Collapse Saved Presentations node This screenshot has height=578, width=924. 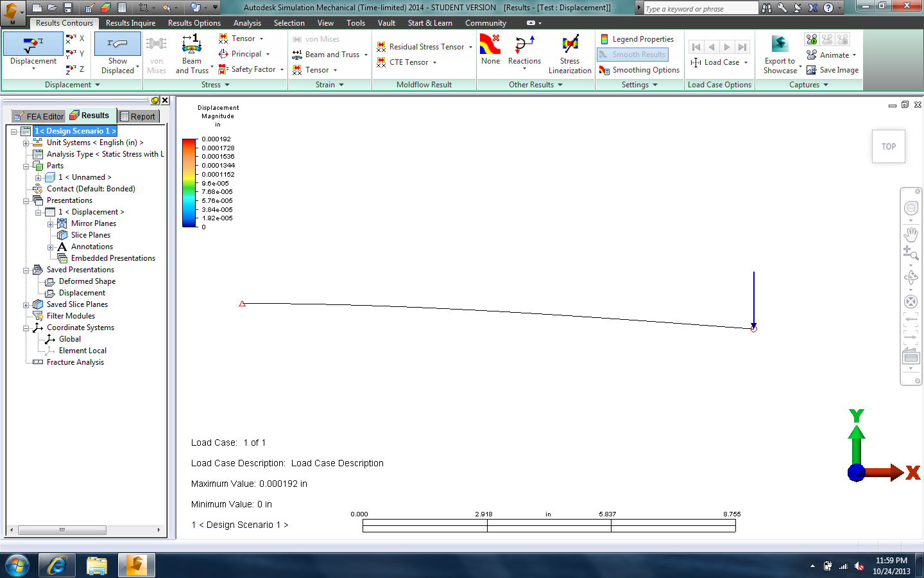(26, 270)
